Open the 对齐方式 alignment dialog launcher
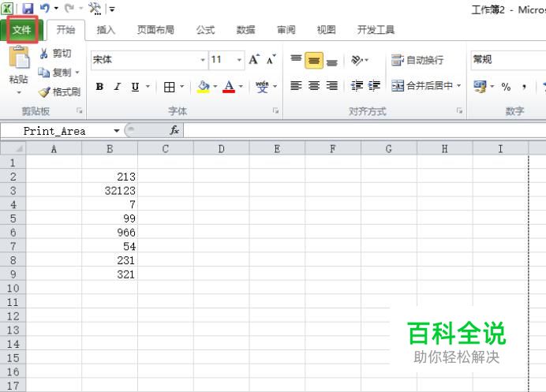546x392 pixels. point(459,110)
